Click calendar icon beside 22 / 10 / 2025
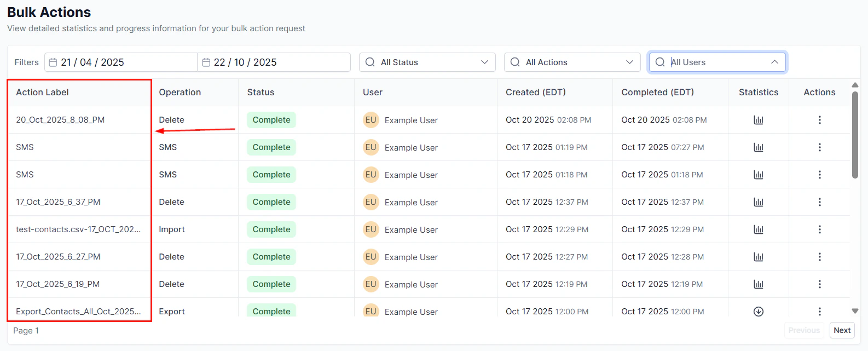Screen dimensions: 868x351 pyautogui.click(x=206, y=62)
